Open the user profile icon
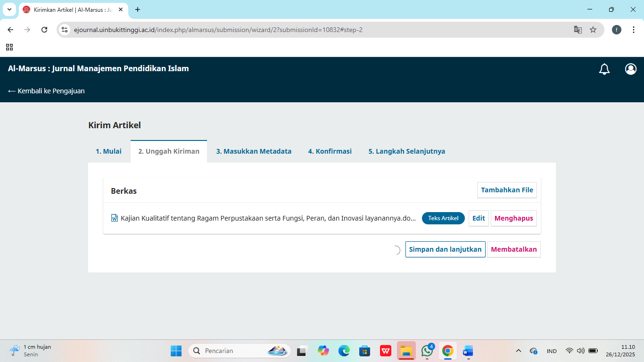The width and height of the screenshot is (644, 362). (x=630, y=69)
